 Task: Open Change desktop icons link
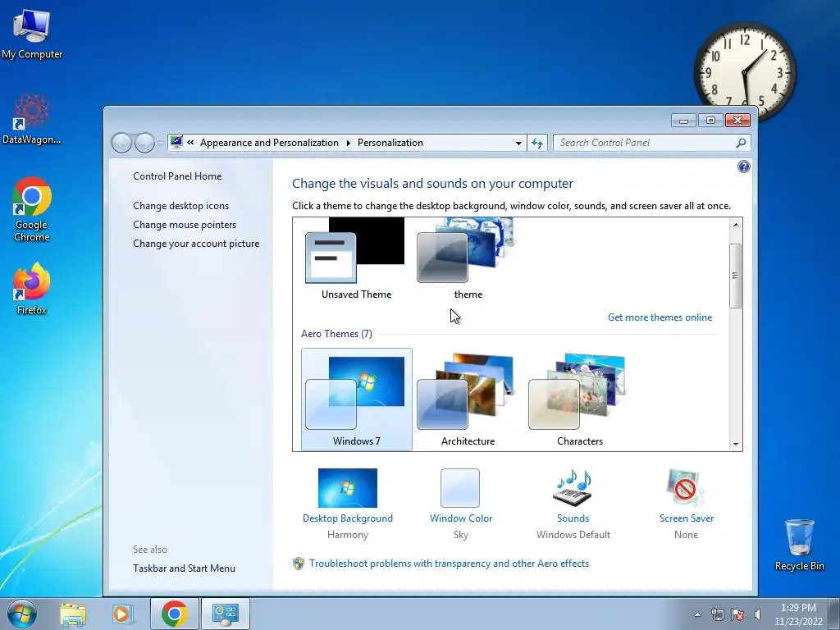(x=181, y=206)
